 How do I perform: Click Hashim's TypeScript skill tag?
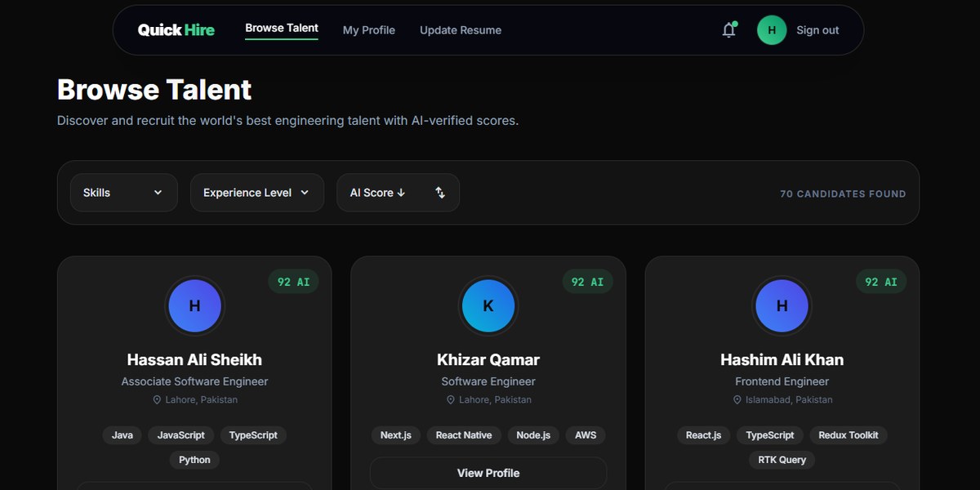point(770,435)
